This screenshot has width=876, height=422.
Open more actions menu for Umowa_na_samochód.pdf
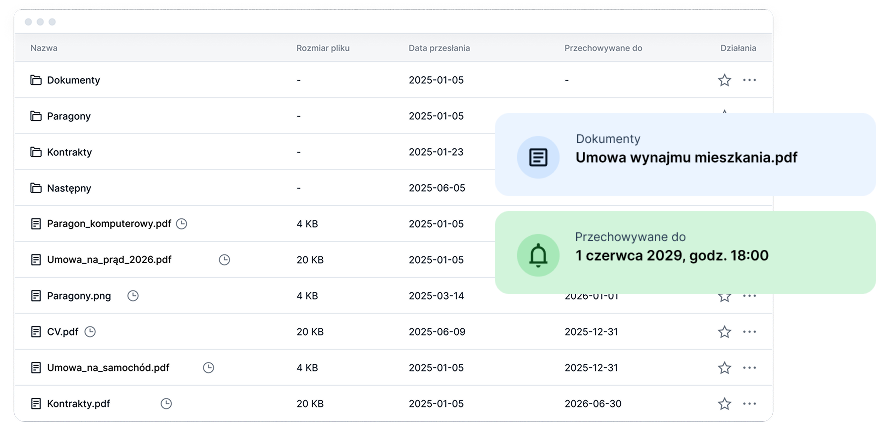click(x=749, y=368)
